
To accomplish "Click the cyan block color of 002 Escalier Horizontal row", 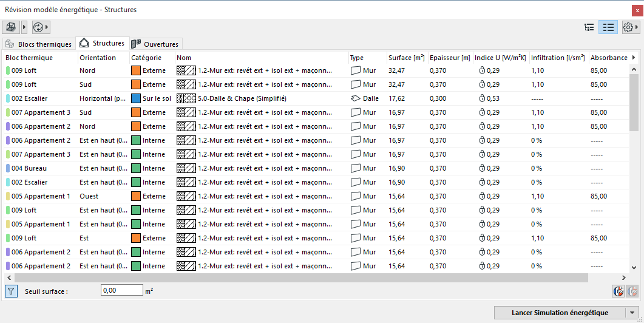I will coord(8,98).
